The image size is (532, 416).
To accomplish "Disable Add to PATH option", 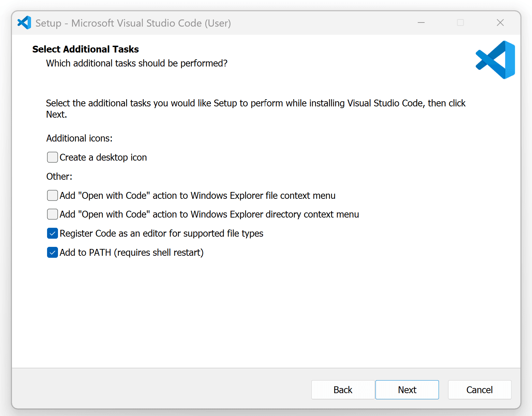I will pyautogui.click(x=52, y=252).
